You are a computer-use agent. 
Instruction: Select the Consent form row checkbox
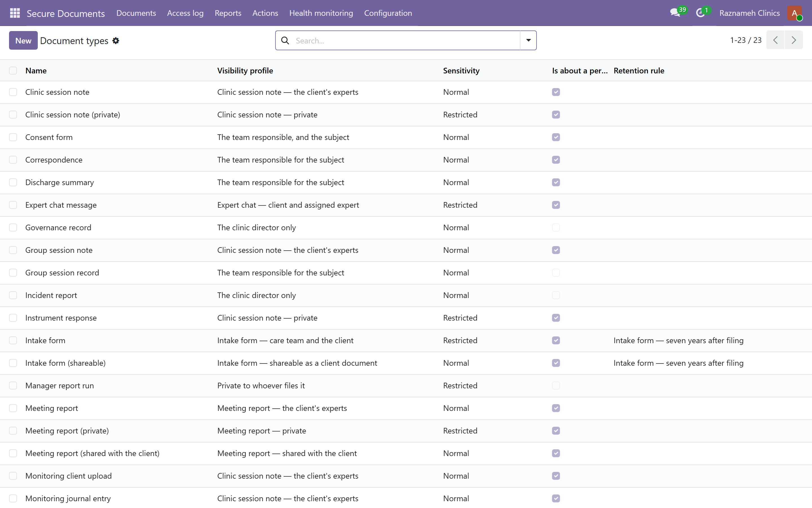click(13, 137)
